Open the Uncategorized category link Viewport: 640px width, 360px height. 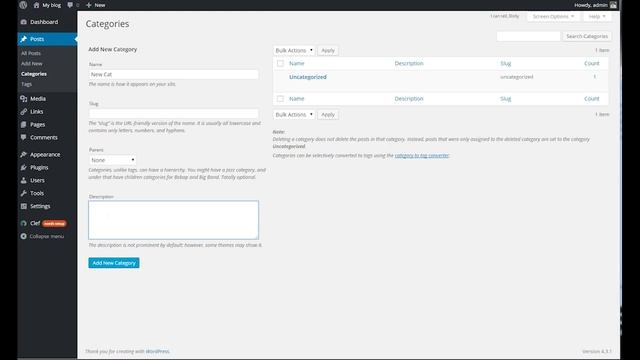coord(308,77)
